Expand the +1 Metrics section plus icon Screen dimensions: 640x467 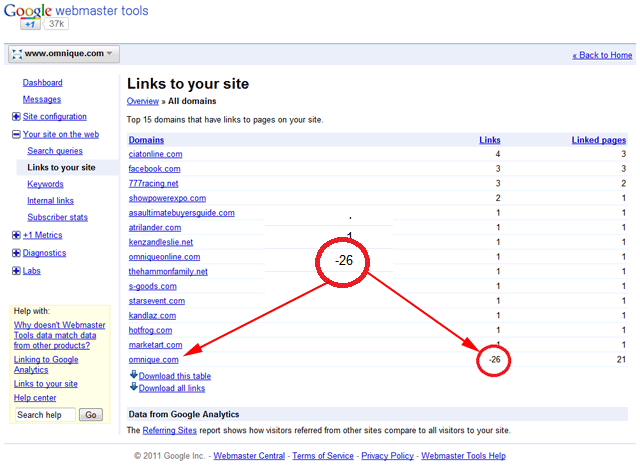click(x=16, y=235)
